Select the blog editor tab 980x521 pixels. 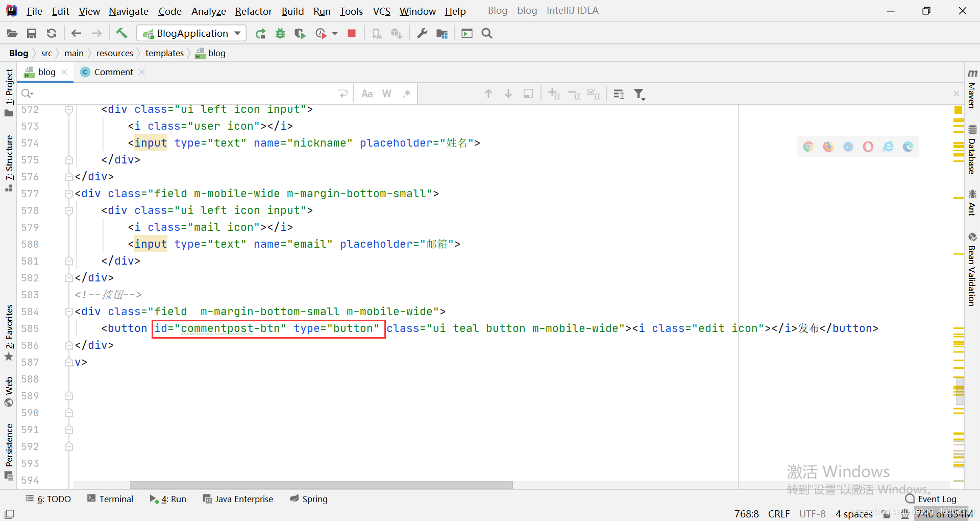(x=46, y=72)
